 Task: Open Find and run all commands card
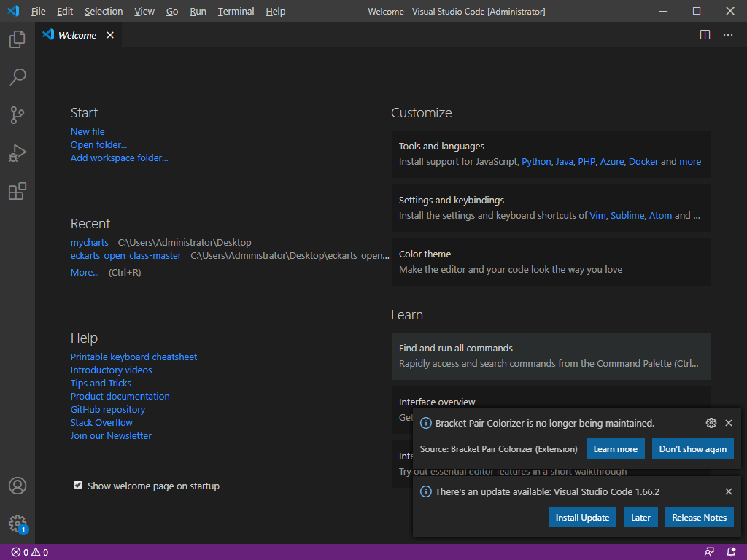click(x=551, y=356)
